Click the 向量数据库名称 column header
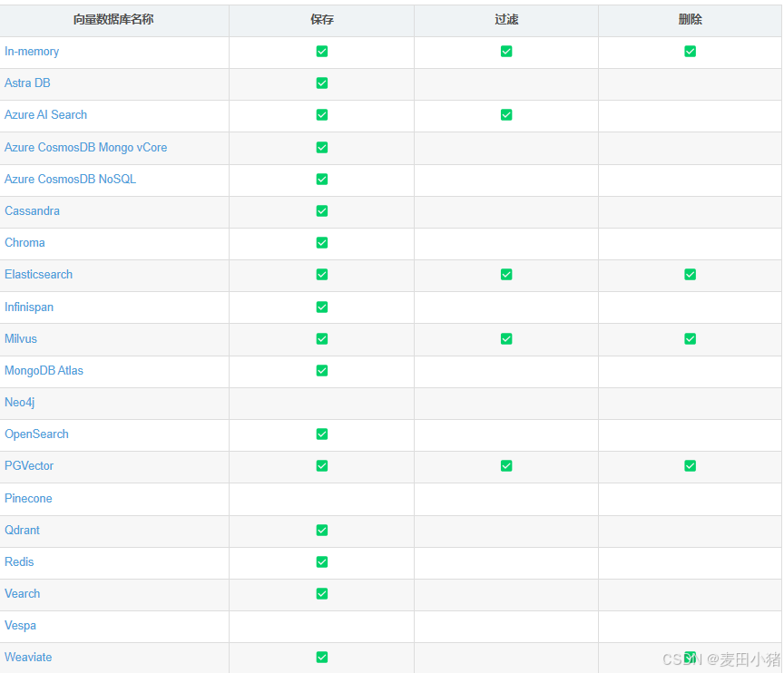The image size is (784, 673). point(113,20)
